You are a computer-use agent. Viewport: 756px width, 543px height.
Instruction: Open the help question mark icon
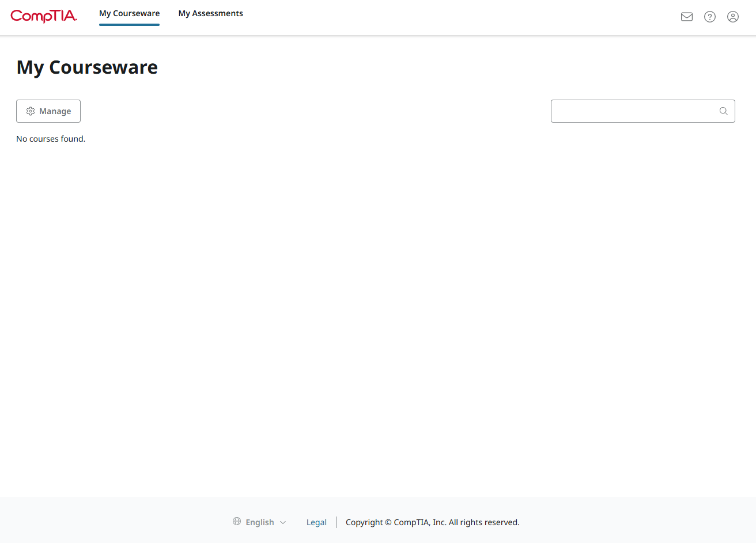pyautogui.click(x=709, y=17)
